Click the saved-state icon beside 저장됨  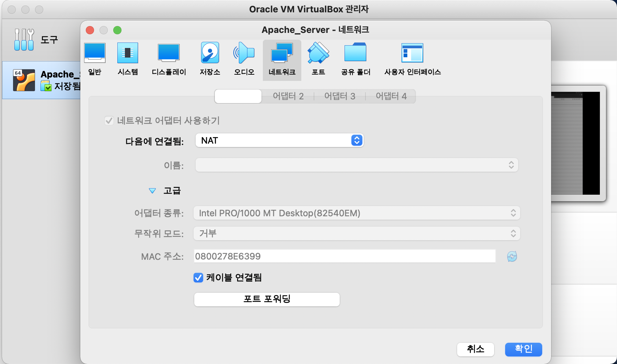tap(46, 86)
